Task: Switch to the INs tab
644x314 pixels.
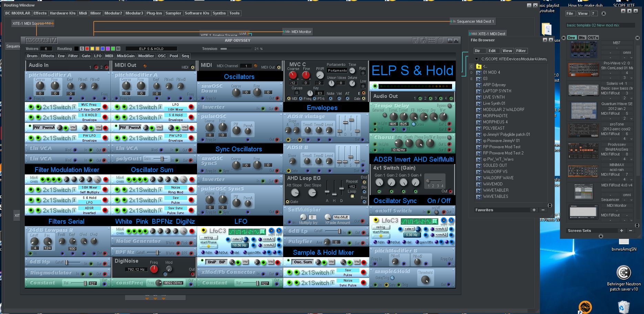Action: [x=582, y=38]
